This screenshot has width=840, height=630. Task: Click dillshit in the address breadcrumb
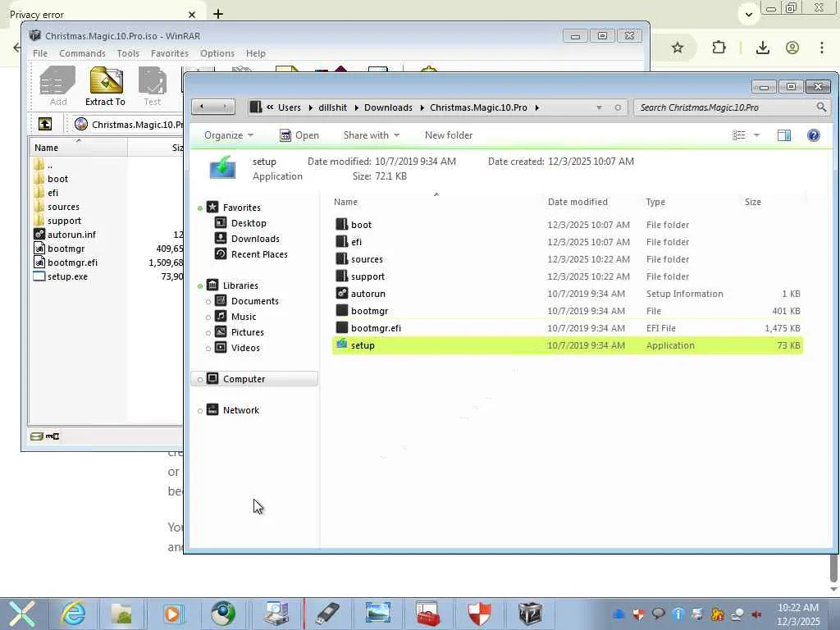(333, 107)
